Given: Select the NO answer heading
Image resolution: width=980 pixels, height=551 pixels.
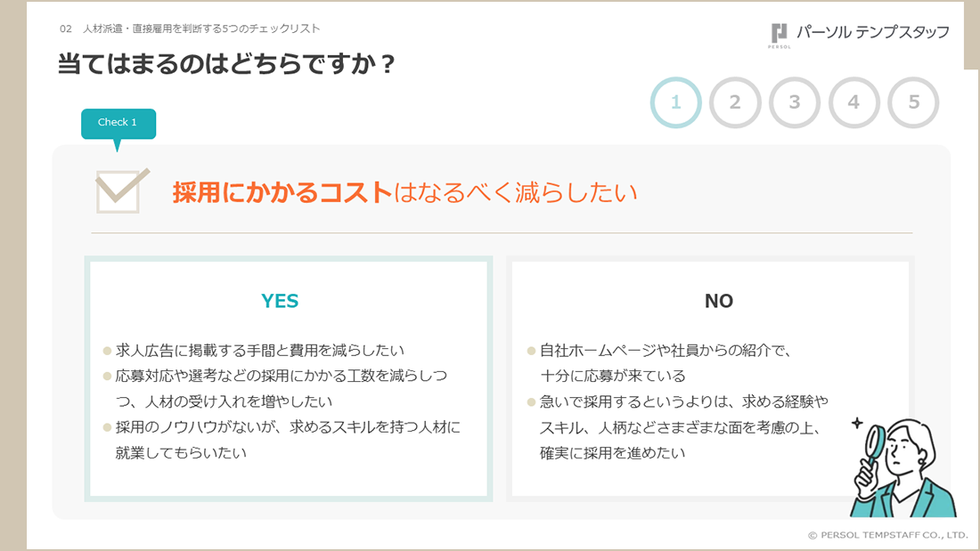Looking at the screenshot, I should 719,301.
